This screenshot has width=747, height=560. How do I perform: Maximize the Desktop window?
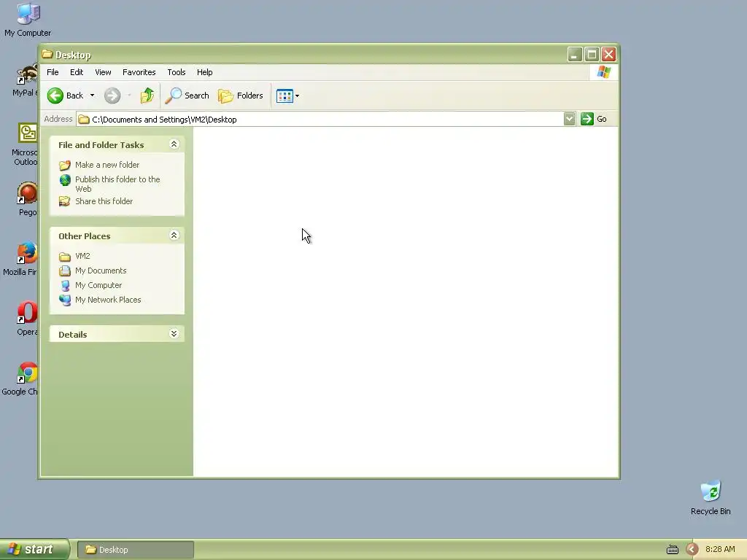(592, 54)
